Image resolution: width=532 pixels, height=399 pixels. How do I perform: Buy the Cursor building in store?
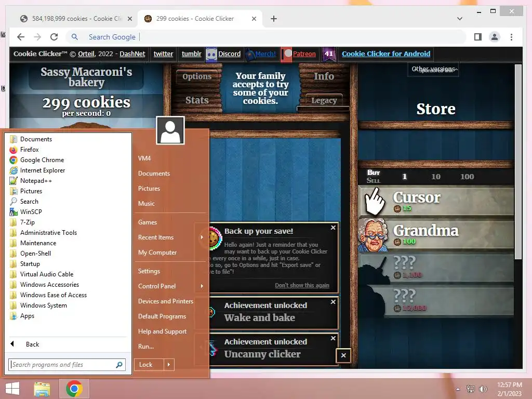pyautogui.click(x=436, y=202)
